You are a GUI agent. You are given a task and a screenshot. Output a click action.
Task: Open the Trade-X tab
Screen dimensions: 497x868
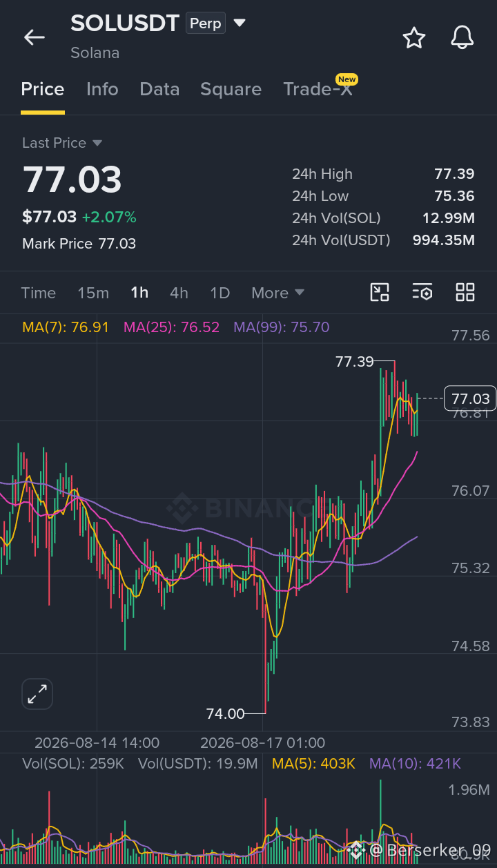[318, 89]
